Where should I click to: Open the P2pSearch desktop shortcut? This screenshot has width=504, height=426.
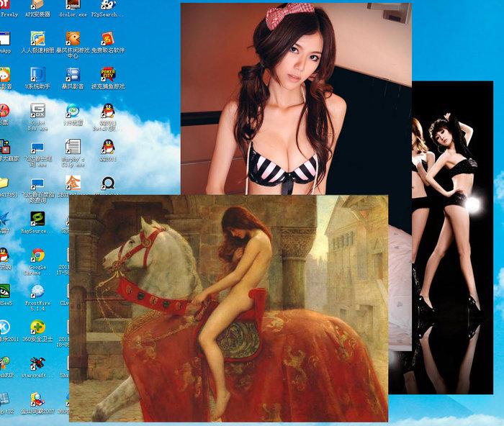click(108, 4)
